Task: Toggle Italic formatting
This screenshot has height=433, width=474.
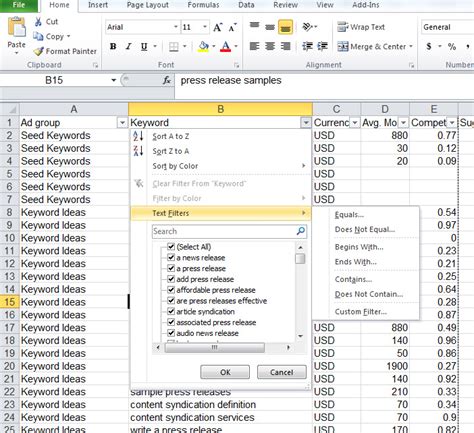Action: pos(128,46)
